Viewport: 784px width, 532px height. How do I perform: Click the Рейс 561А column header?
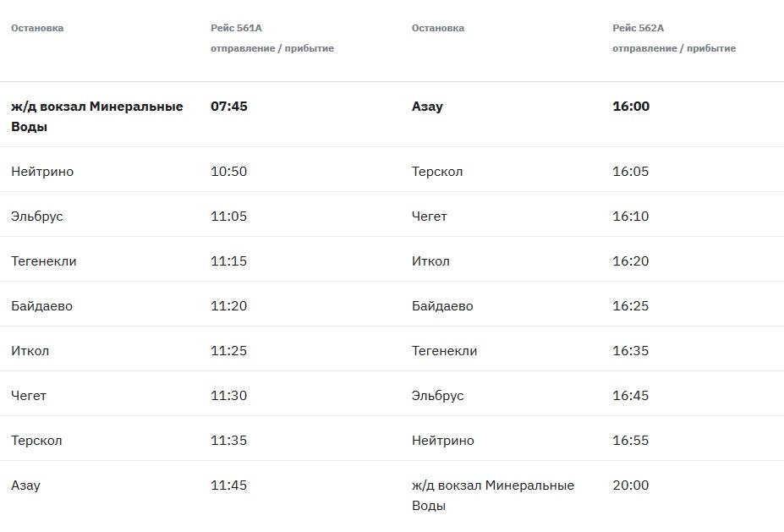[236, 28]
